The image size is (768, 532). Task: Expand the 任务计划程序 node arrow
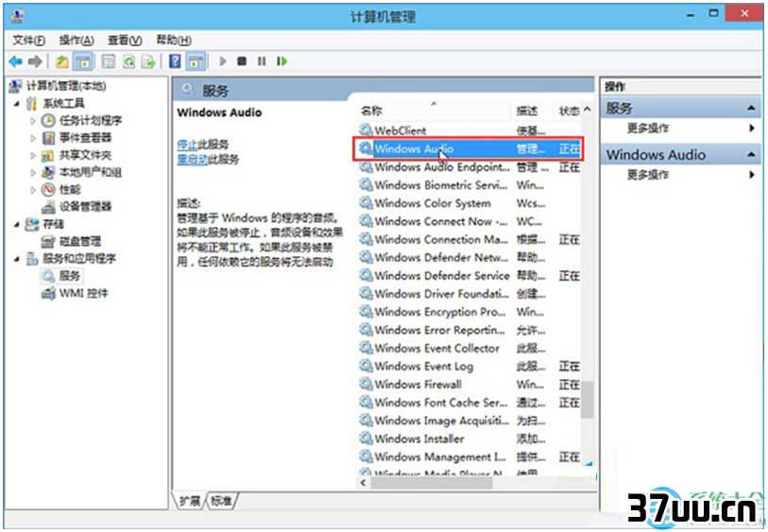pyautogui.click(x=33, y=121)
